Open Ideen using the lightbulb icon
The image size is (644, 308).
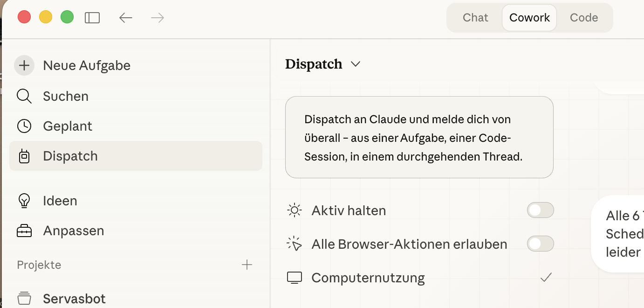(24, 201)
